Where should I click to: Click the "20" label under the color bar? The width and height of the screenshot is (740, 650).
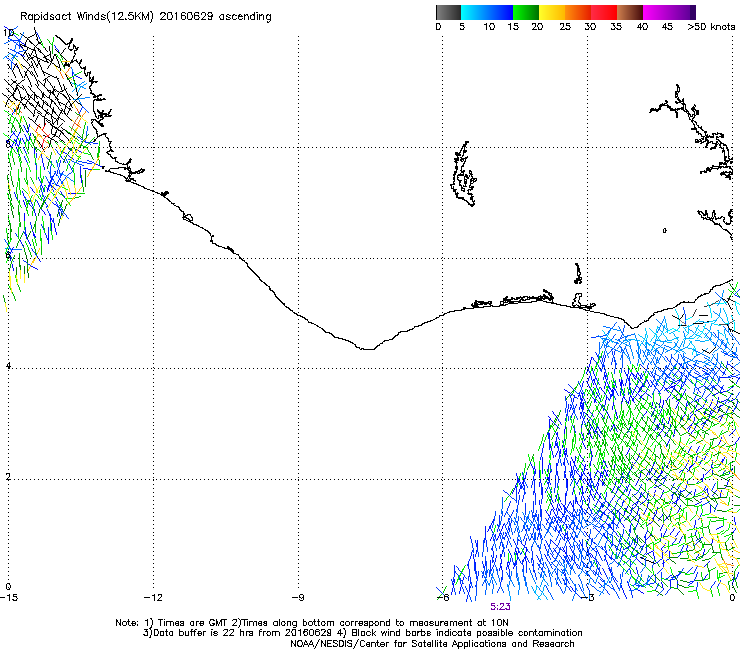tap(537, 27)
